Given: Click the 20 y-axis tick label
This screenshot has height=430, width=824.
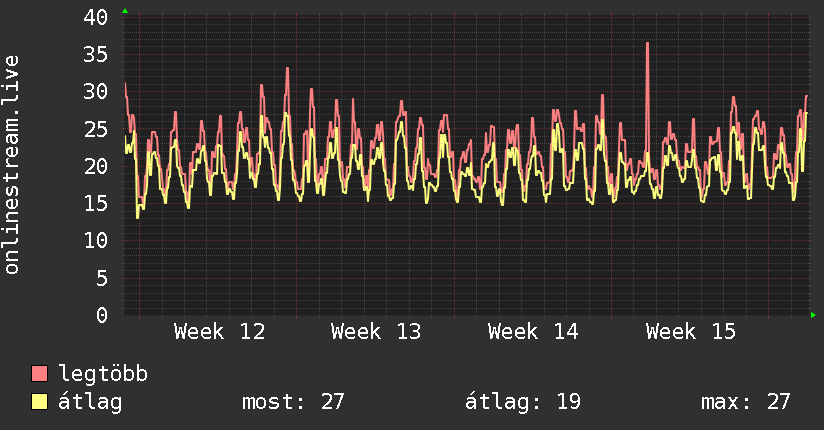Looking at the screenshot, I should [96, 167].
